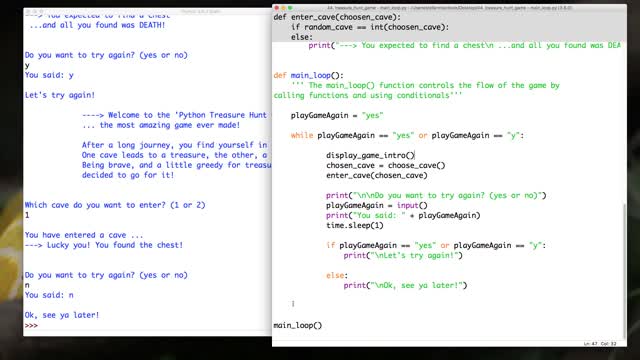This screenshot has width=640, height=360.
Task: Click docstring line 'The main_loop() function controls'
Action: coord(425,85)
